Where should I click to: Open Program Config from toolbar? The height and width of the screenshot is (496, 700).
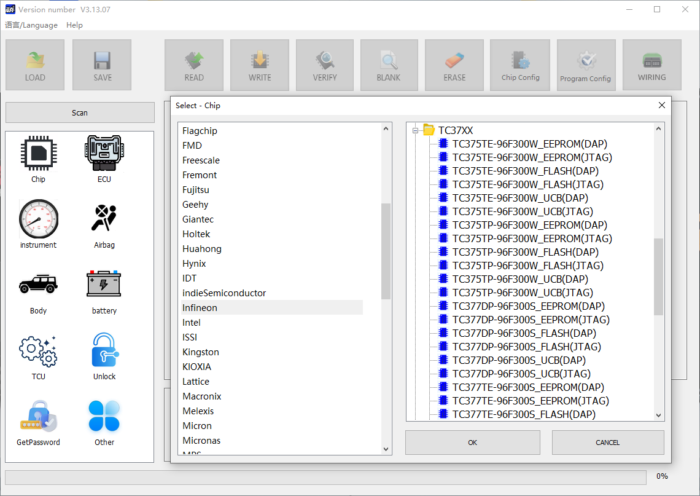coord(586,65)
